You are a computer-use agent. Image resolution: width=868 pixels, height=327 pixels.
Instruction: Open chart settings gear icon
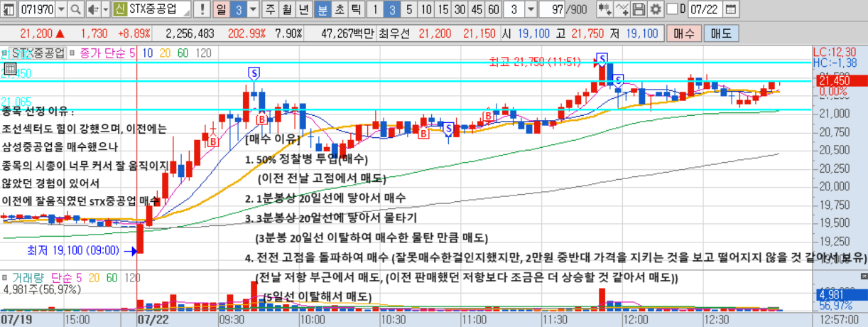click(x=654, y=10)
